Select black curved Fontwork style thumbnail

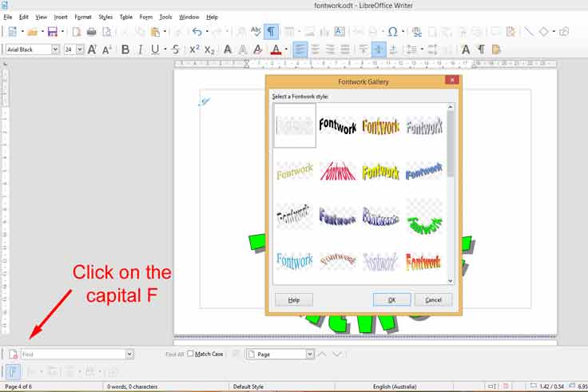[337, 126]
